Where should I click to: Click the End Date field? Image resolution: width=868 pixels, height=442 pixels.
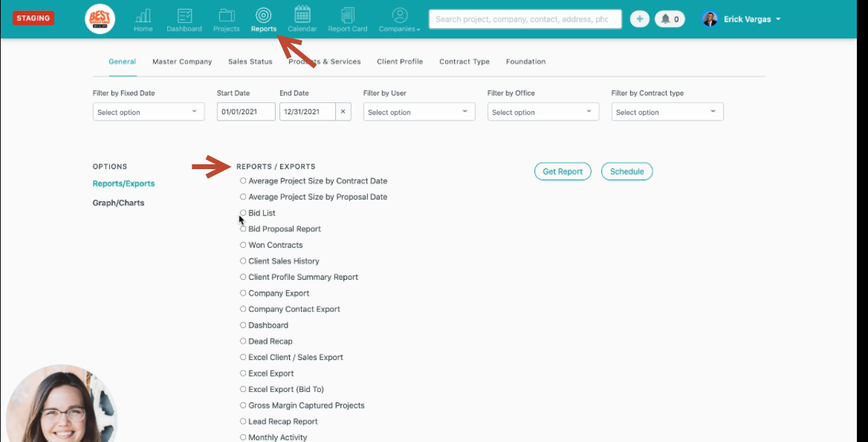[307, 111]
